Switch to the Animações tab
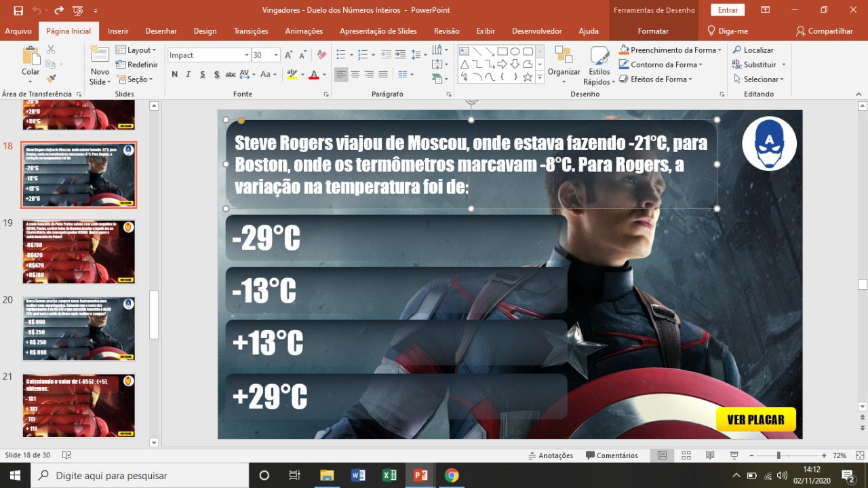868x488 pixels. click(x=304, y=31)
